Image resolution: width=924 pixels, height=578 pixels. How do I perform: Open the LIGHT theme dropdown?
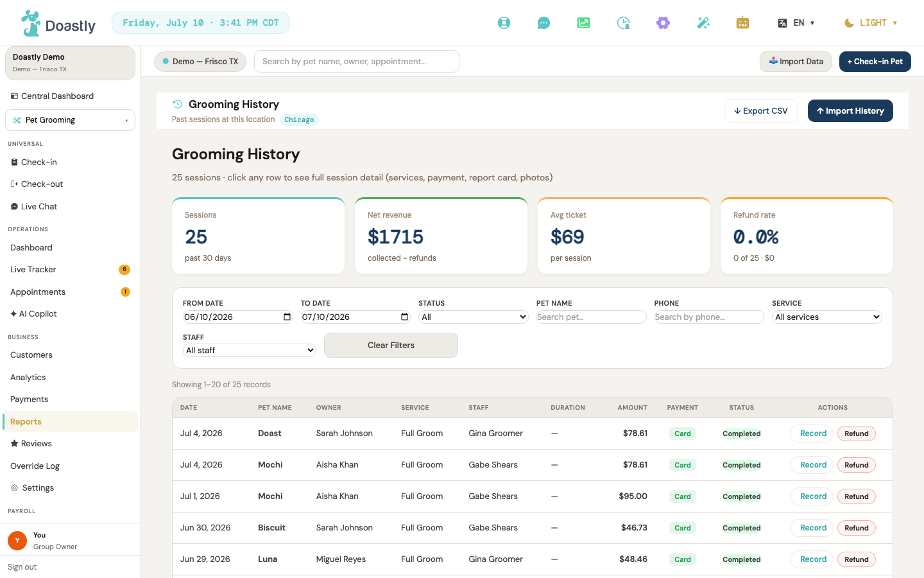[x=871, y=23]
